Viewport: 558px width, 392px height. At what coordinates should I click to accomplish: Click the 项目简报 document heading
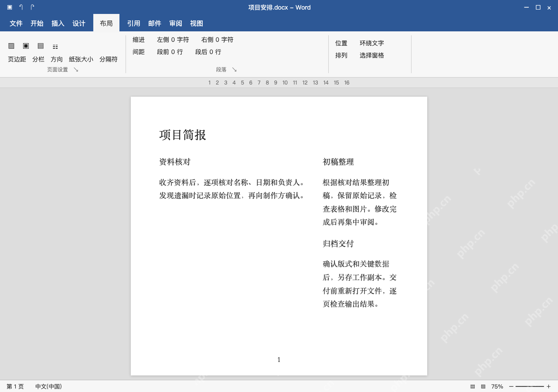click(x=183, y=135)
